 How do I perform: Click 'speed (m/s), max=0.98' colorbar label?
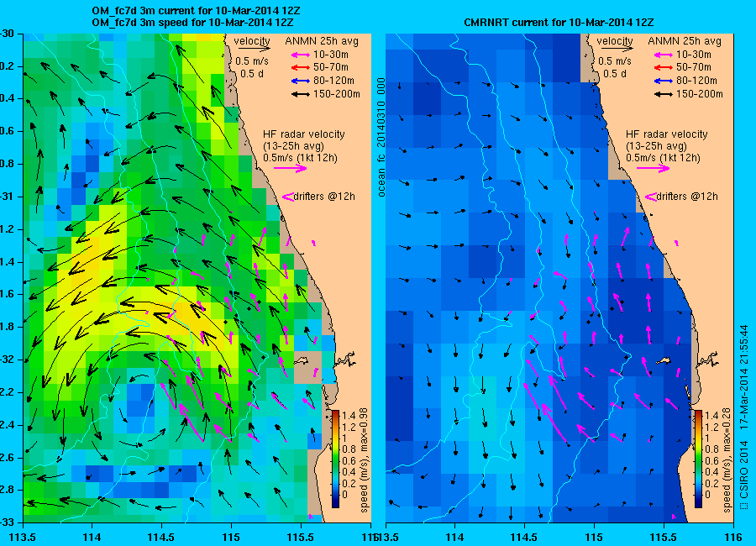(364, 460)
